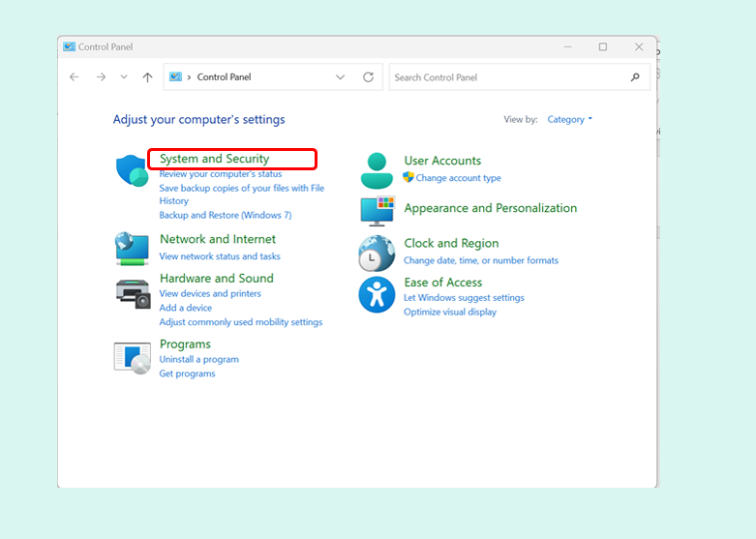Open the View by Category dropdown
756x539 pixels.
click(x=569, y=120)
